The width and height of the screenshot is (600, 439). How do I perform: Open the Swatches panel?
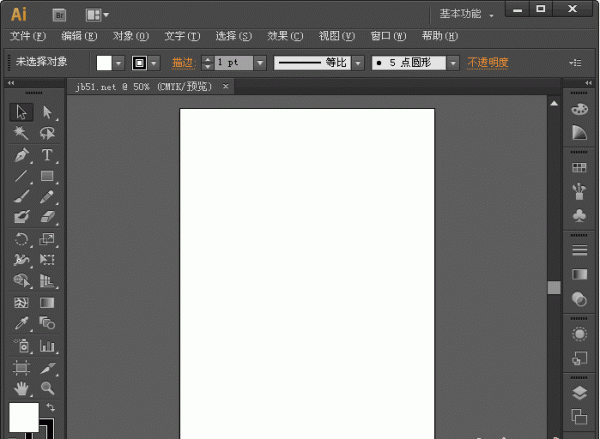[x=579, y=168]
